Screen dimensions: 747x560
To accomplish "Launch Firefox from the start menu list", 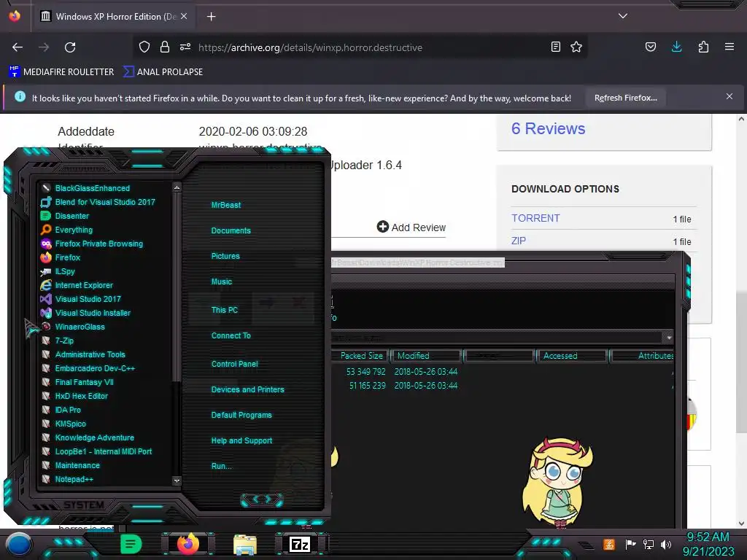I will click(61, 257).
